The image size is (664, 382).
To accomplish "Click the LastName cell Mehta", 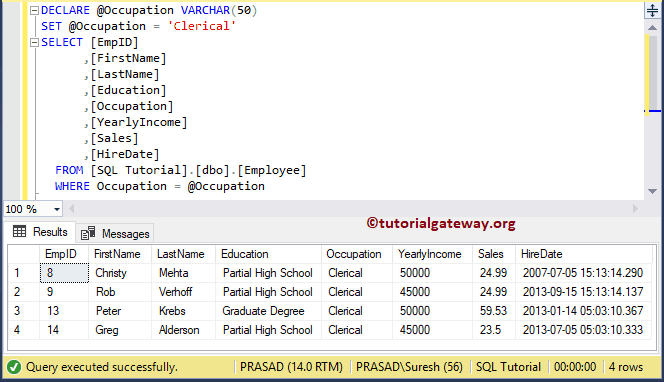I will pyautogui.click(x=183, y=273).
